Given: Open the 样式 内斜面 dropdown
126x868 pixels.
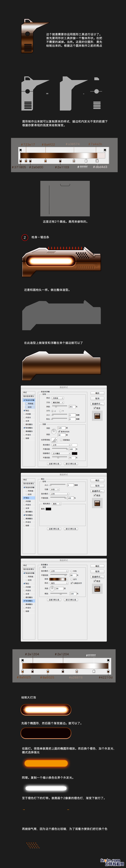Looking at the screenshot, I should click(x=58, y=398).
